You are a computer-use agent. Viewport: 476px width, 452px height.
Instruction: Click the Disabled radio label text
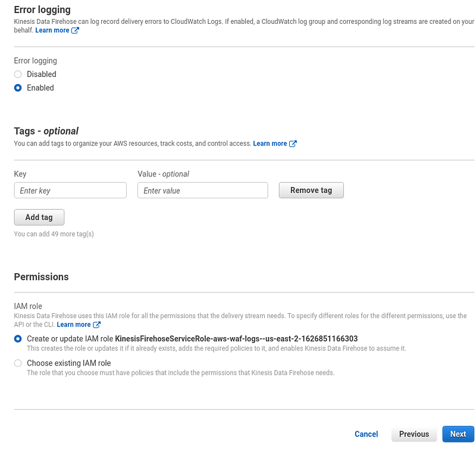coord(41,74)
